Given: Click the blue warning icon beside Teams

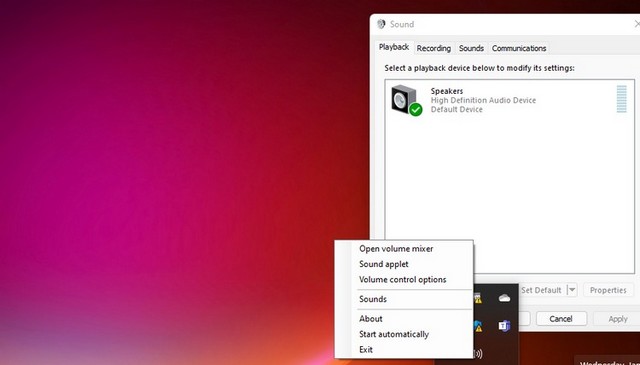Looking at the screenshot, I should [478, 326].
